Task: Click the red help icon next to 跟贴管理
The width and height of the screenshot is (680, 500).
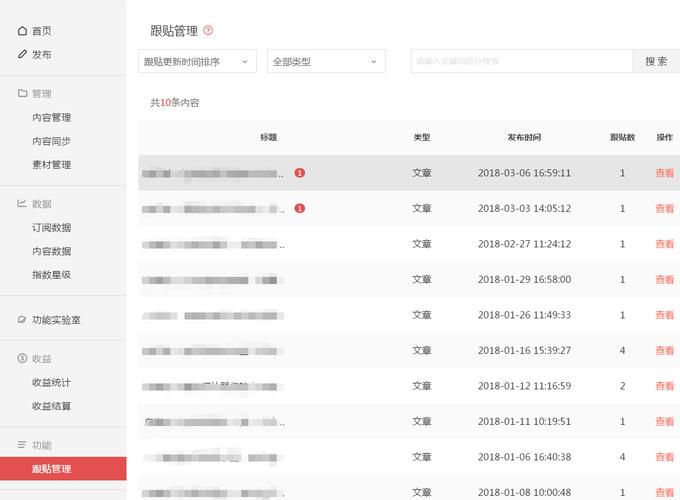Action: (x=208, y=30)
